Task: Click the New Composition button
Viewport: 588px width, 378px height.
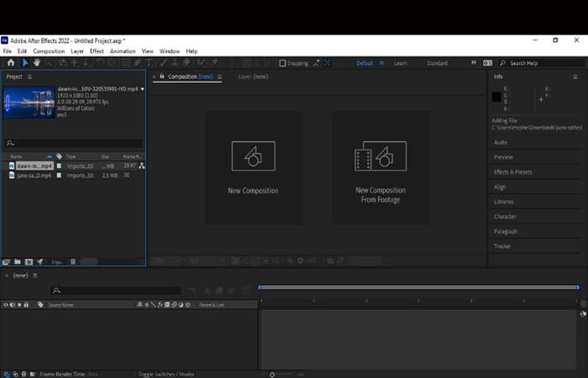Action: coord(254,168)
